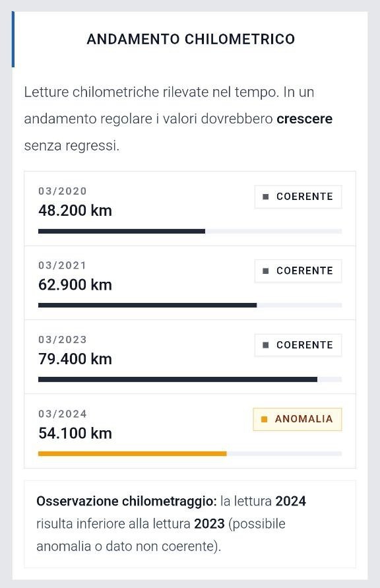Viewport: 380px width, 588px height.
Task: Select the ANDAMENTO CHILOMETRICO header
Action: pos(190,39)
